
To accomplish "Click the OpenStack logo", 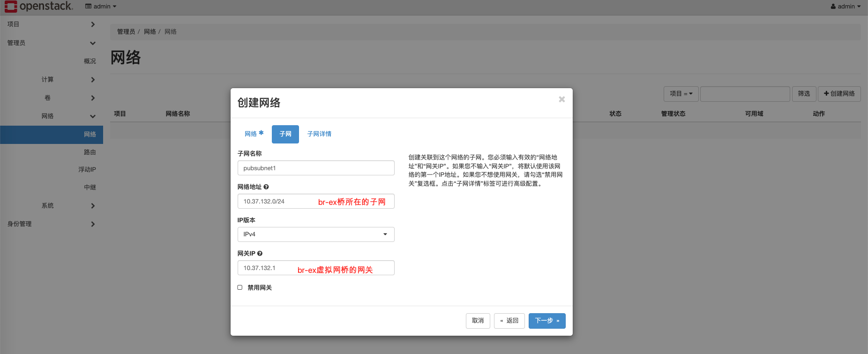I will pos(39,7).
